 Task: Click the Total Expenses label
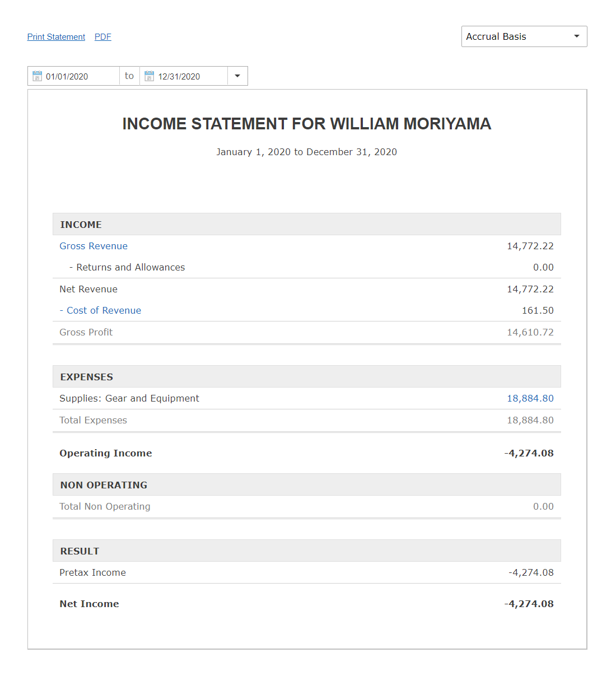point(93,420)
